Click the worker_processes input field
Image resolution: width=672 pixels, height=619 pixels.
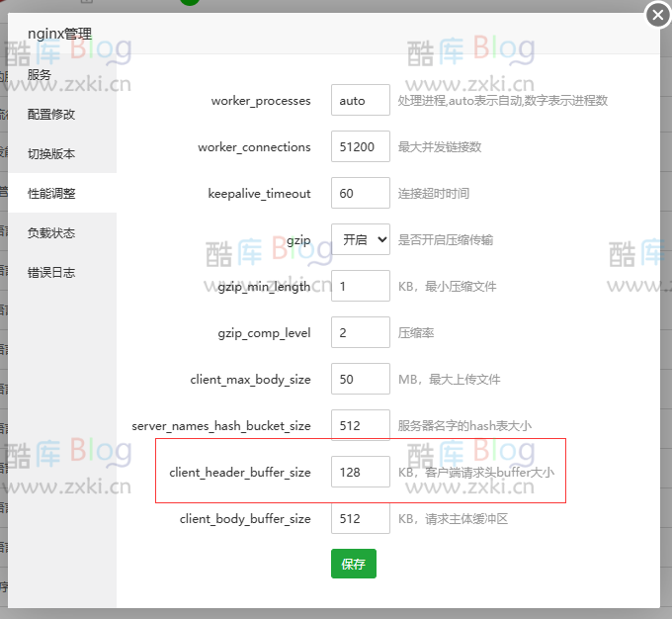coord(361,100)
